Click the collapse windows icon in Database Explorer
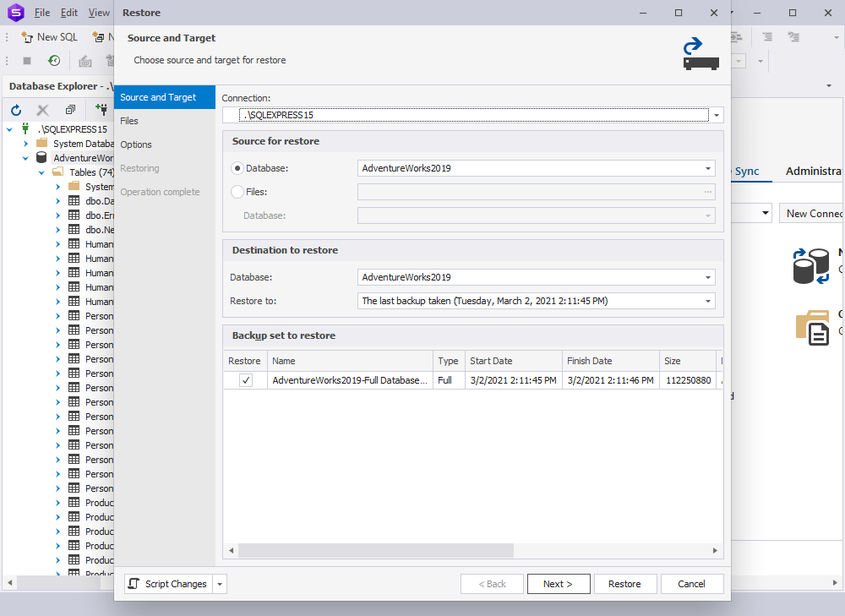The height and width of the screenshot is (616, 845). coord(69,109)
